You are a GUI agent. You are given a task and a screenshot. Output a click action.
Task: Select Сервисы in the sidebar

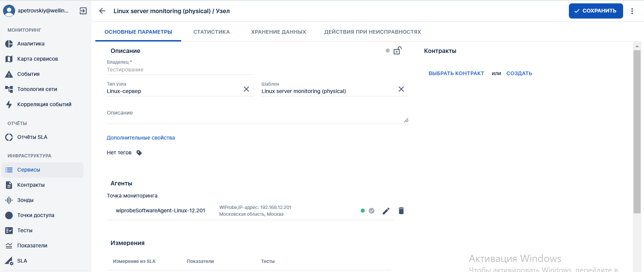click(42, 170)
